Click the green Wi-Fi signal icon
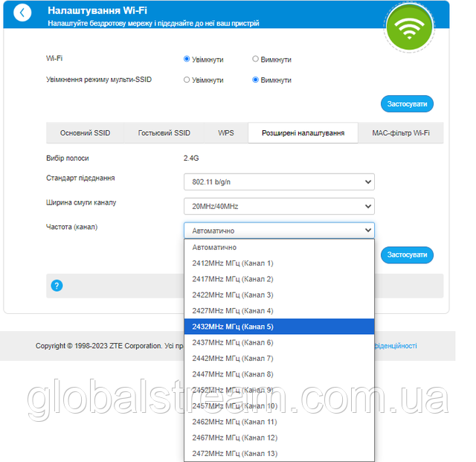The height and width of the screenshot is (462, 476). pyautogui.click(x=409, y=28)
